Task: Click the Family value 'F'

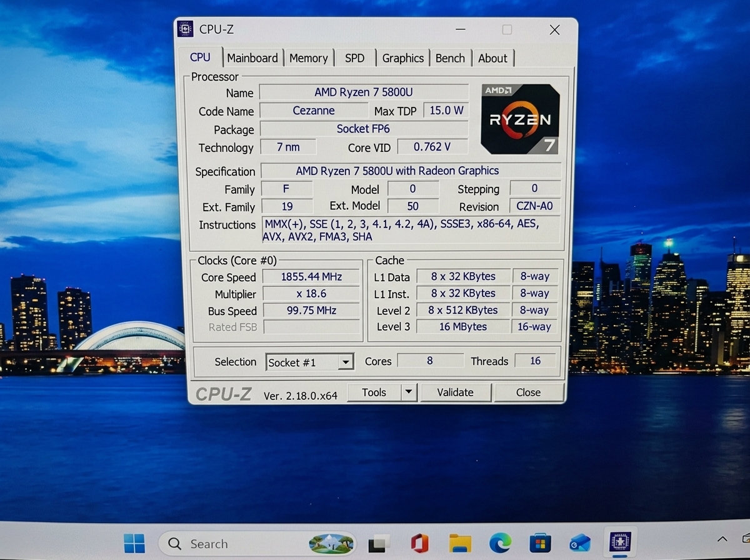Action: pyautogui.click(x=286, y=188)
